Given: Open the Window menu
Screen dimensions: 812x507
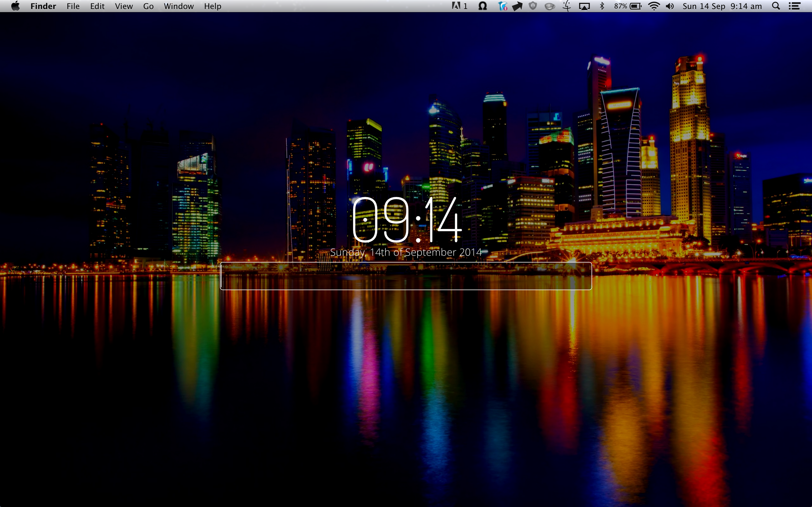Looking at the screenshot, I should point(178,6).
